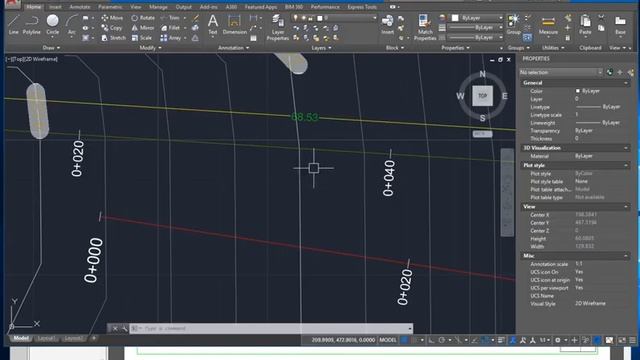Screen dimensions: 640x360
Task: Open the Parametric ribbon tab
Action: click(x=110, y=7)
